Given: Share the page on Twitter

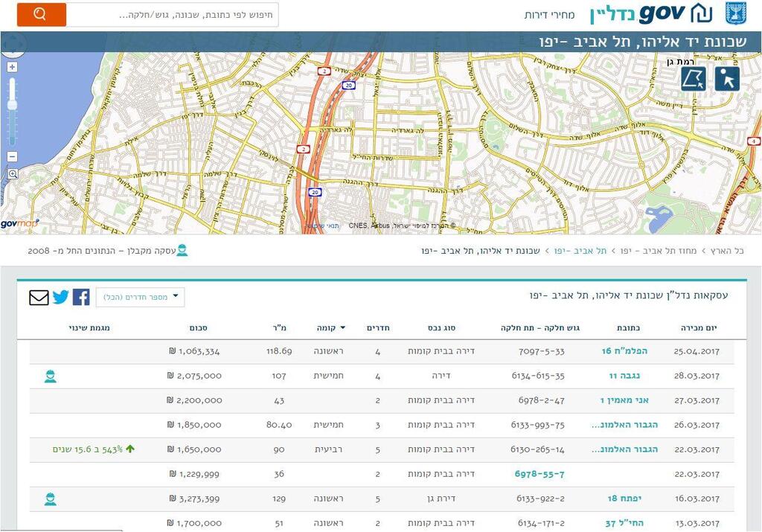Looking at the screenshot, I should pyautogui.click(x=60, y=298).
